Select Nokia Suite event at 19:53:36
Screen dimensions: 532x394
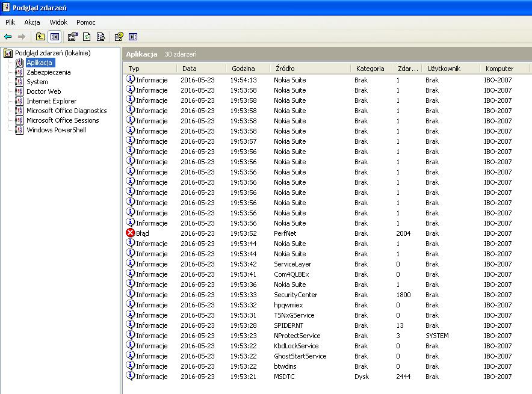point(327,284)
